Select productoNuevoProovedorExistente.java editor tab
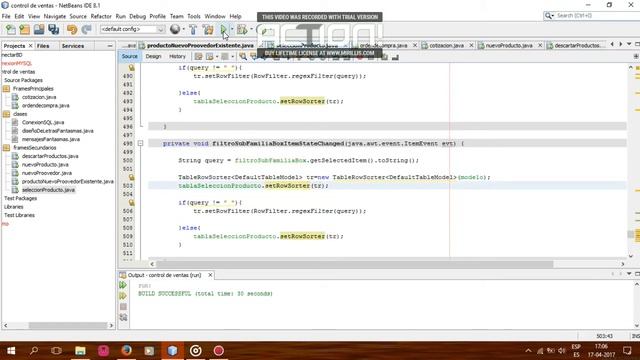 [x=200, y=45]
